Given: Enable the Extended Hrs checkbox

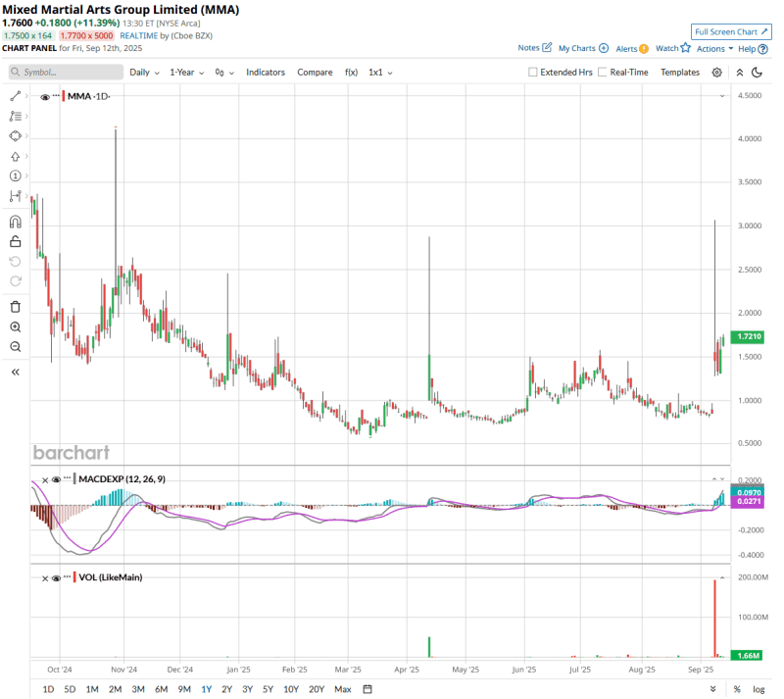Looking at the screenshot, I should (533, 73).
